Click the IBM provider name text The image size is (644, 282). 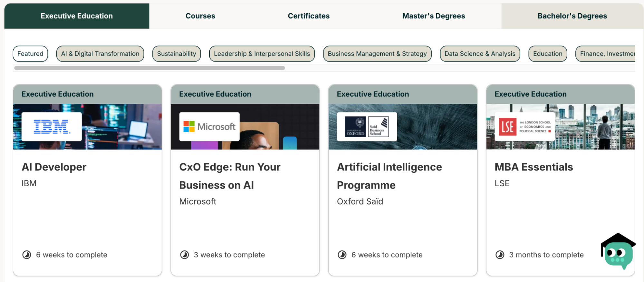coord(29,183)
